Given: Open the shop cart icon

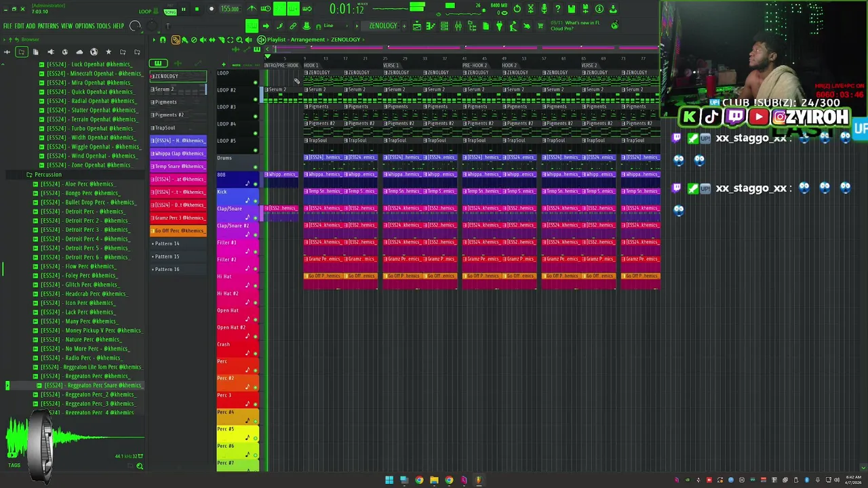Looking at the screenshot, I should (x=540, y=26).
